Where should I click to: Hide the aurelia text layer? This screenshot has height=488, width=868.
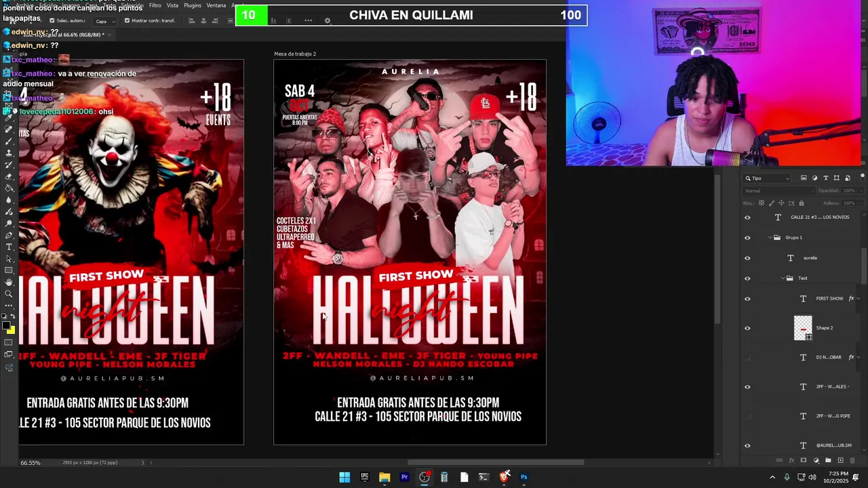click(x=747, y=258)
